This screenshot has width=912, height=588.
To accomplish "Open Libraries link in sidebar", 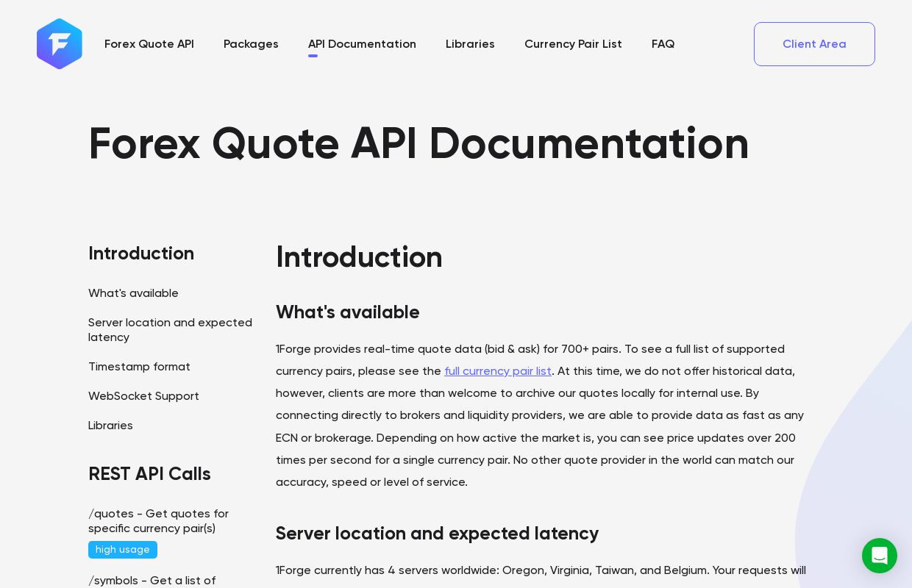I will click(110, 426).
